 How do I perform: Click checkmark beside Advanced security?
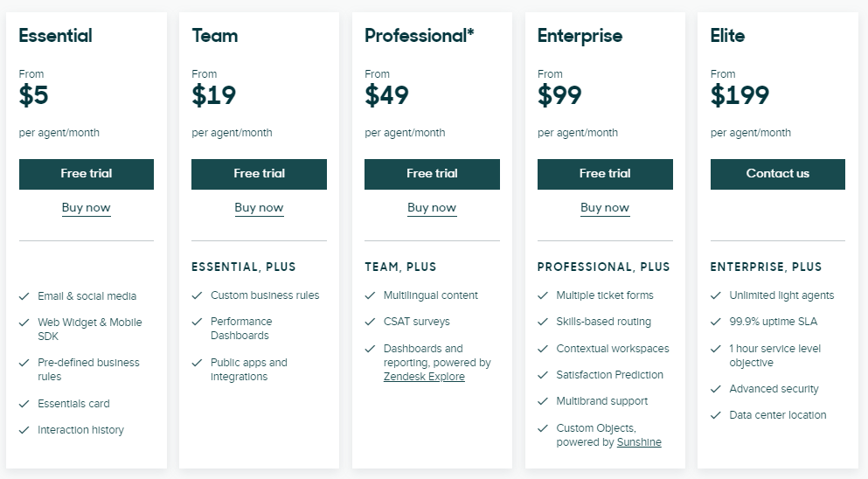coord(717,389)
